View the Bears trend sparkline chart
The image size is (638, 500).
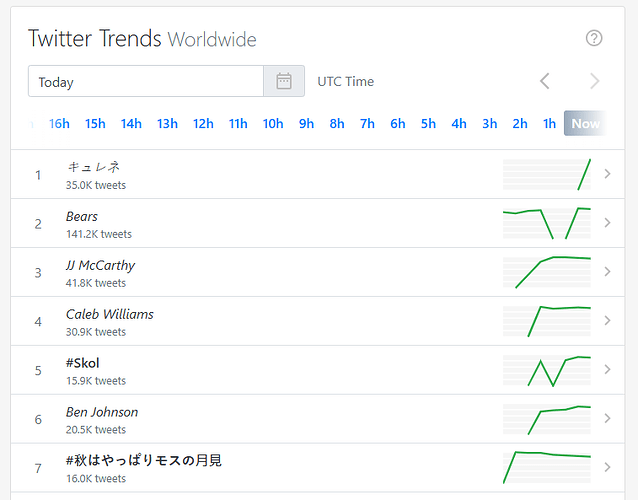547,223
